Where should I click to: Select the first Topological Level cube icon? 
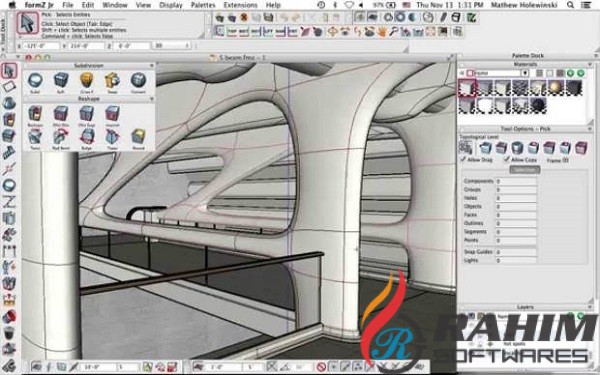[486, 147]
